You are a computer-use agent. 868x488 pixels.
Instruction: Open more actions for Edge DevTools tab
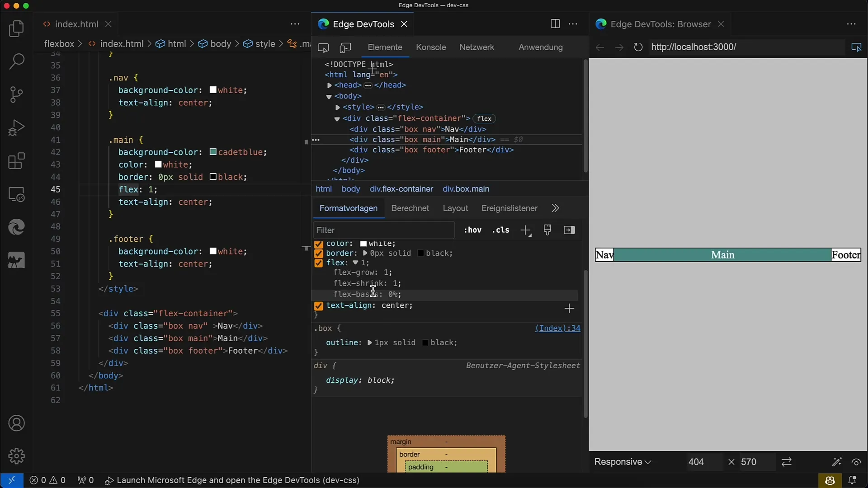tap(573, 24)
